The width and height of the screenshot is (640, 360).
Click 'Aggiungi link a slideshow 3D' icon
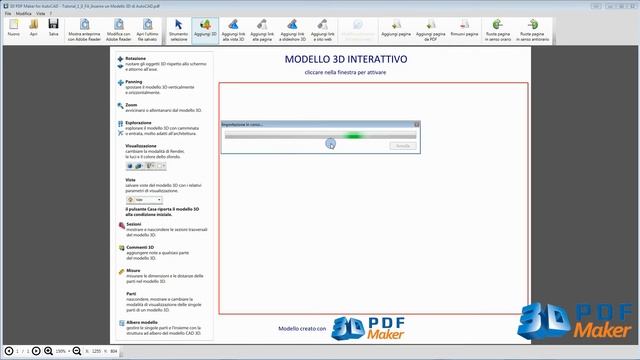(x=292, y=30)
